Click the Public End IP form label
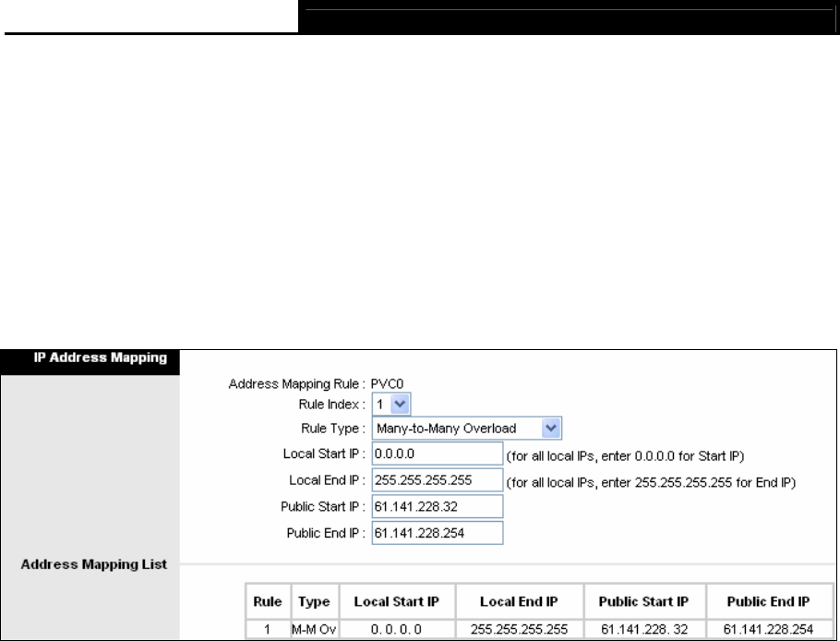The width and height of the screenshot is (840, 641). (326, 533)
